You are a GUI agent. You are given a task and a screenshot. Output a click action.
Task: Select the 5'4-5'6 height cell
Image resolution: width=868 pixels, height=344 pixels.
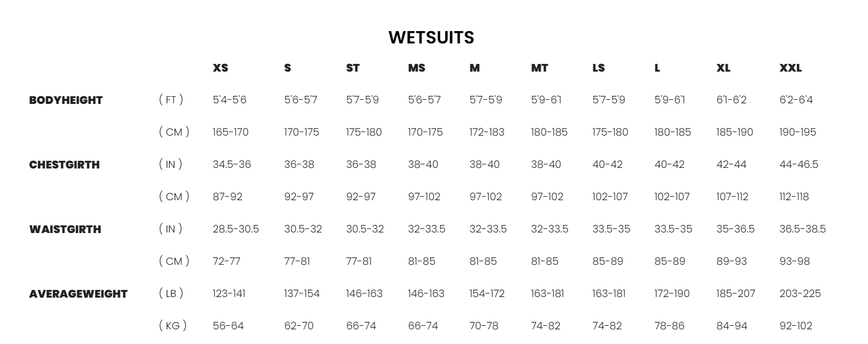(x=229, y=100)
